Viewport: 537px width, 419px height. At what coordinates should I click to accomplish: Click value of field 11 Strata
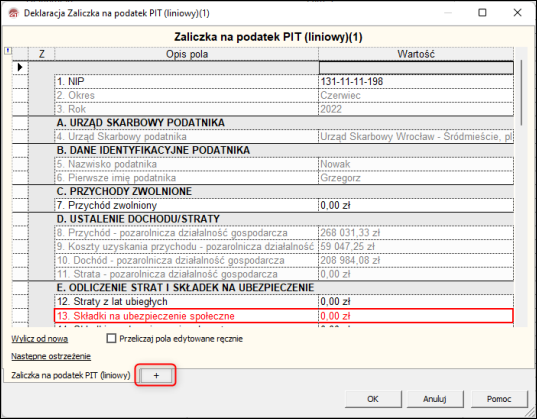(416, 274)
